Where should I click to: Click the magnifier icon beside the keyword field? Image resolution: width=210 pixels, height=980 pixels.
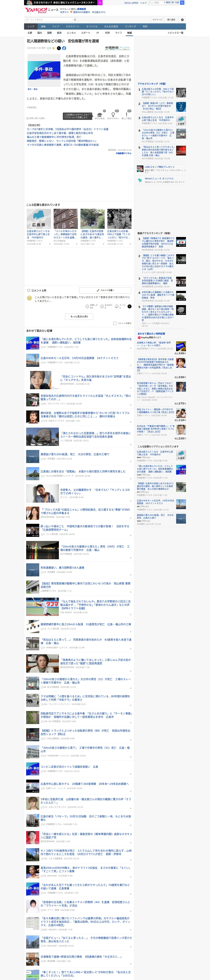(x=75, y=19)
